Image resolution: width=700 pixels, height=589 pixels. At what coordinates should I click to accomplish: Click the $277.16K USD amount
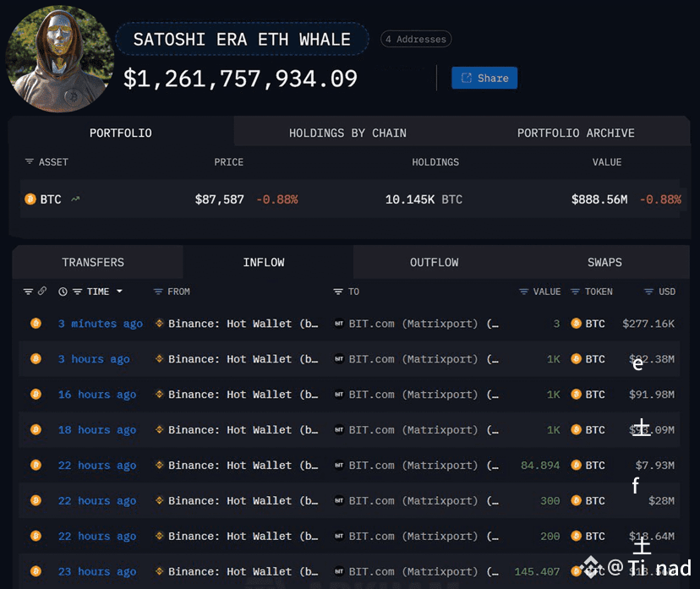coord(648,324)
